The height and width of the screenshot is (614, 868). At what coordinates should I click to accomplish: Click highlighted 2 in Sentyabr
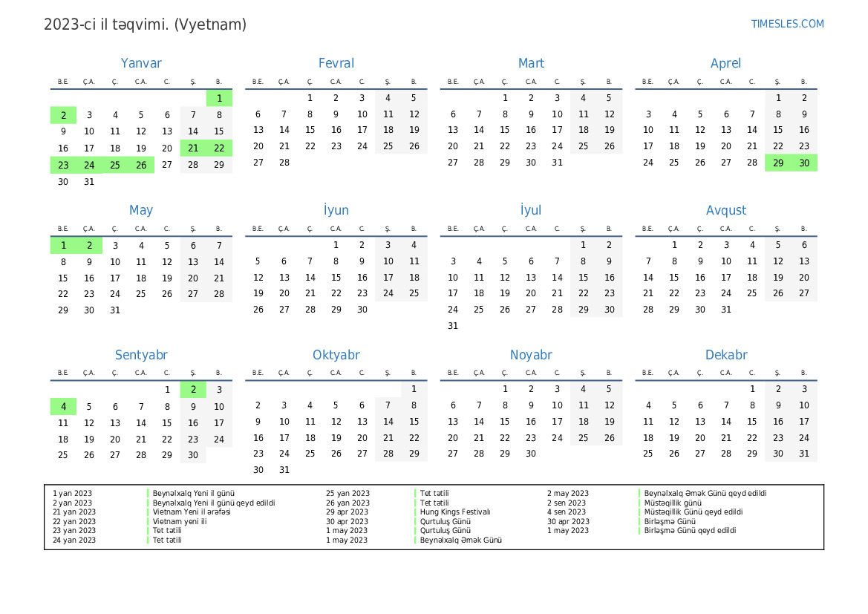pyautogui.click(x=193, y=390)
